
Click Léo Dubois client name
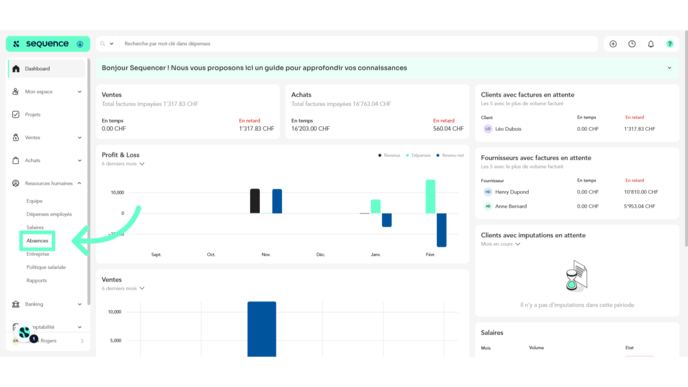[508, 129]
